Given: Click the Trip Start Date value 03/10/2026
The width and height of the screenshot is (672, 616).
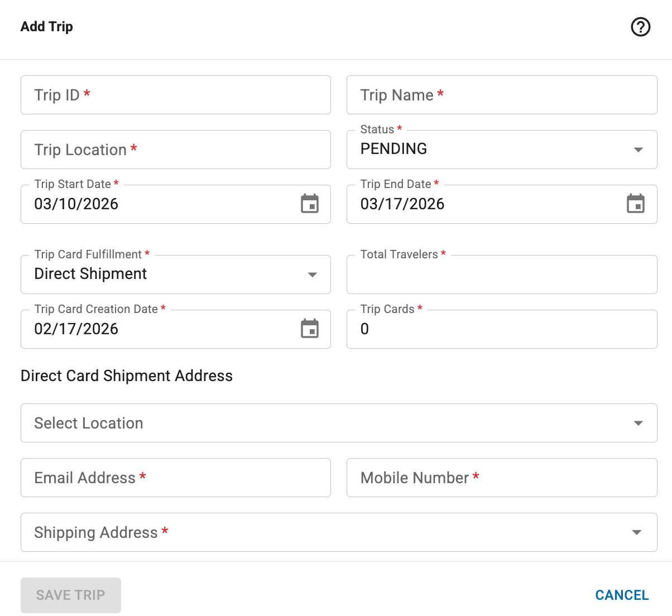Looking at the screenshot, I should (x=76, y=204).
